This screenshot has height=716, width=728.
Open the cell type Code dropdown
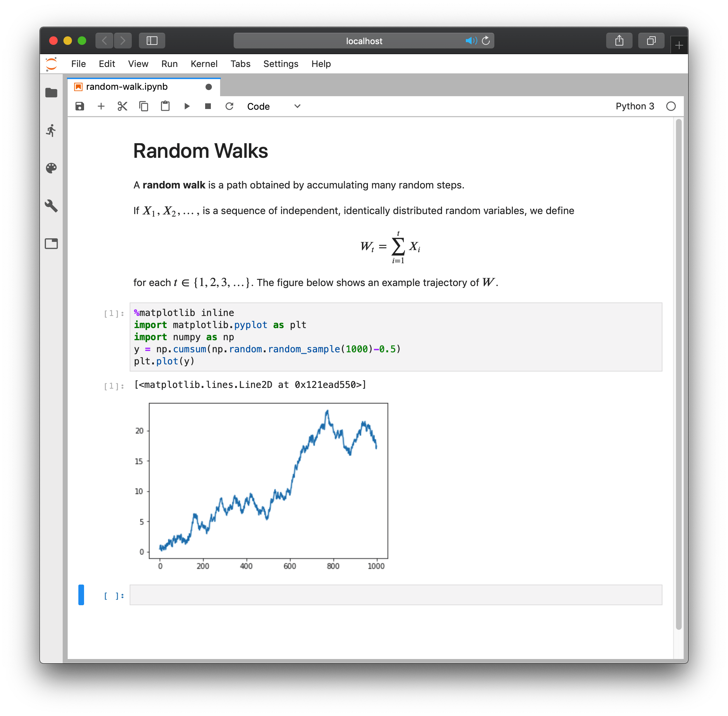[x=274, y=107]
